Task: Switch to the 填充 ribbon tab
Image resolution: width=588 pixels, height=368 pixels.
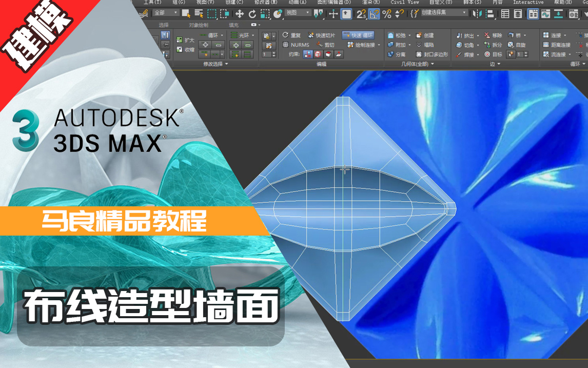Action: (x=233, y=25)
